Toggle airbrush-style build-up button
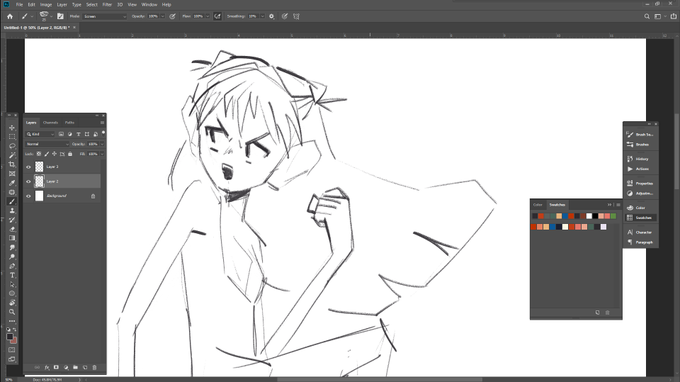Screen dimensions: 680x382 point(217,16)
